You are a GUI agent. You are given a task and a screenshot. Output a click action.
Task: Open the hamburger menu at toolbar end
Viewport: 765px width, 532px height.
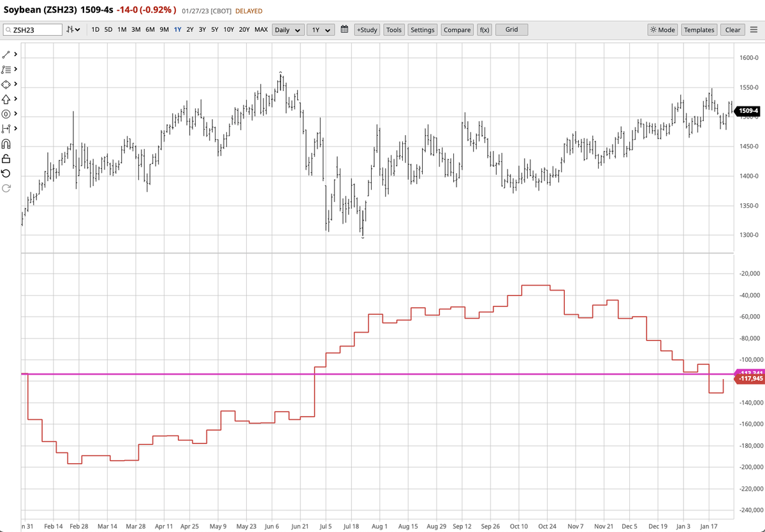click(x=754, y=29)
